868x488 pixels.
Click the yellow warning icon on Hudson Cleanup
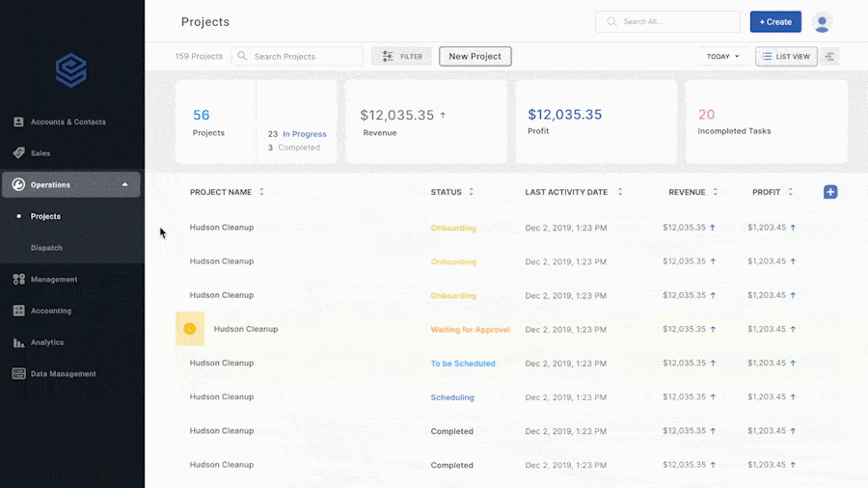[190, 329]
